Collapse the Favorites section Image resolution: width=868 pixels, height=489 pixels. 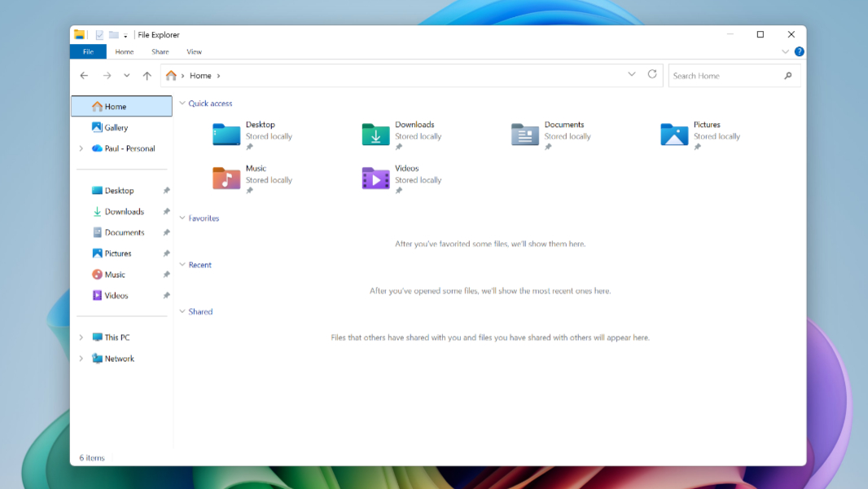pyautogui.click(x=182, y=218)
